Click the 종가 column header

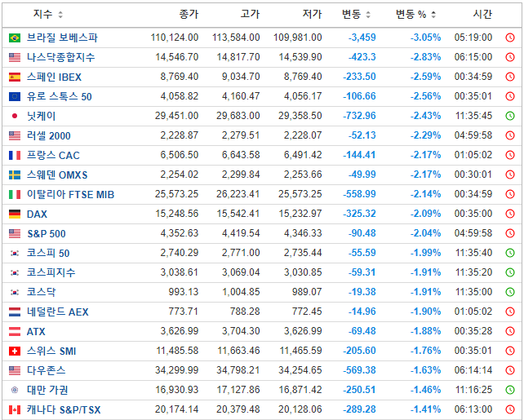point(189,14)
